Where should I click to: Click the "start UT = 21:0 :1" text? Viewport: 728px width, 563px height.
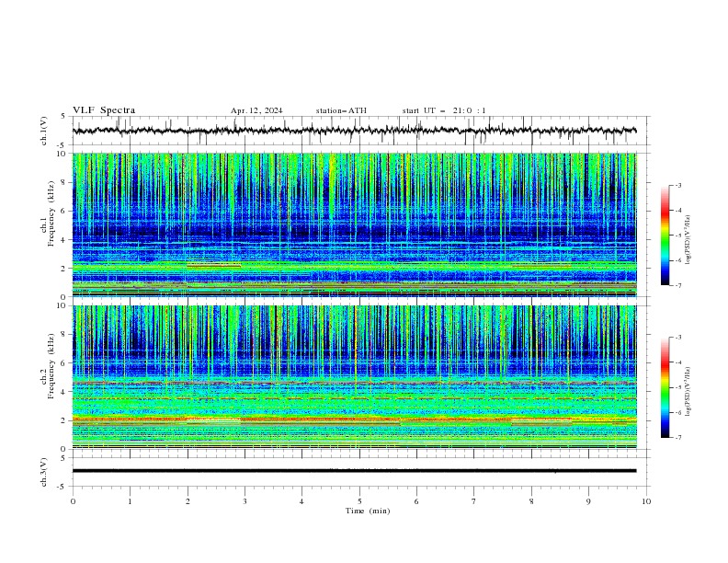tap(444, 110)
